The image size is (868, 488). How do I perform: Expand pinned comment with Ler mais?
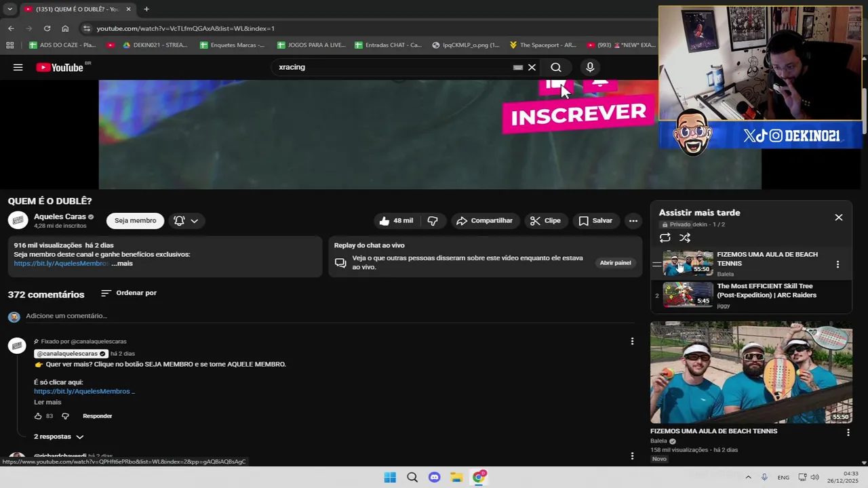(47, 403)
